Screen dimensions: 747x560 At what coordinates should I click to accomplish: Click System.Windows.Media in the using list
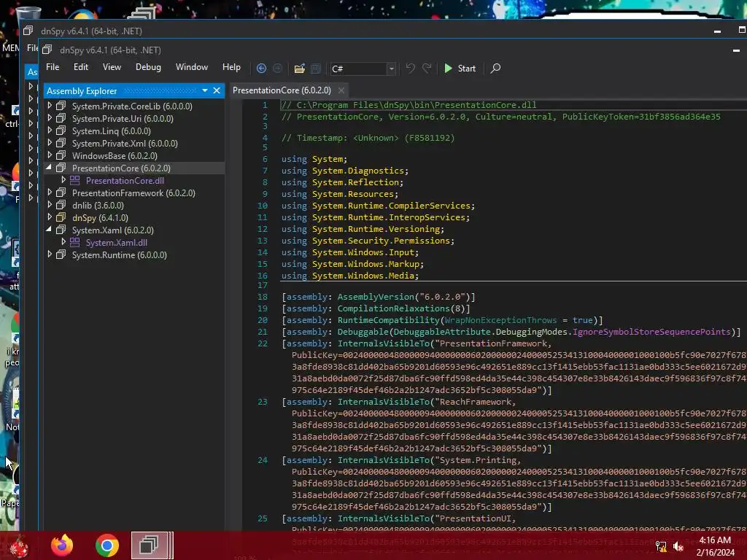coord(363,276)
